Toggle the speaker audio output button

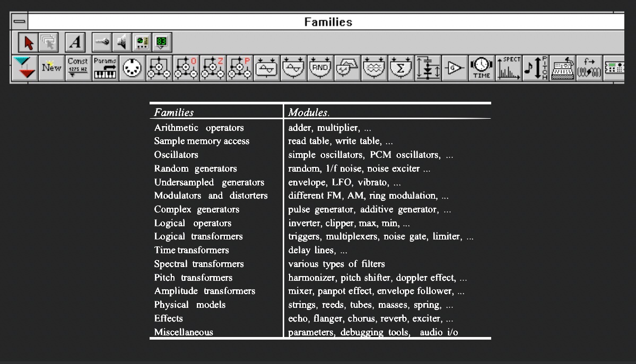point(121,42)
